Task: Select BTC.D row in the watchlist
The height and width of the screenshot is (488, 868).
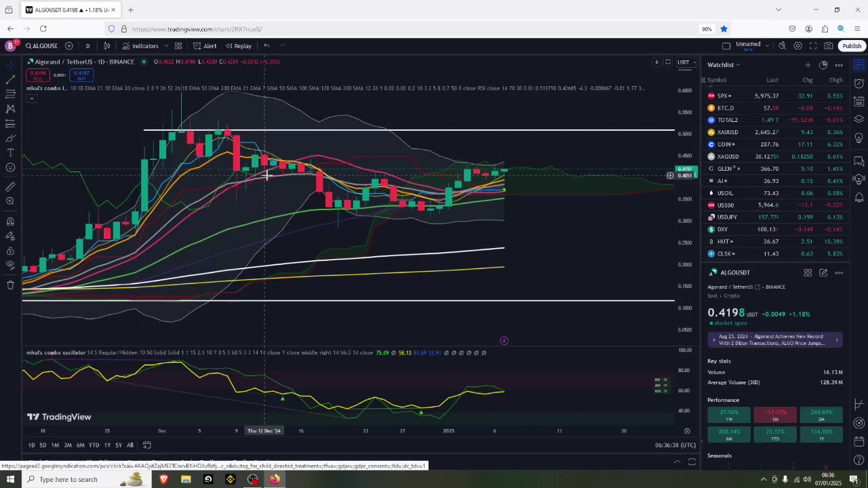Action: pos(775,108)
